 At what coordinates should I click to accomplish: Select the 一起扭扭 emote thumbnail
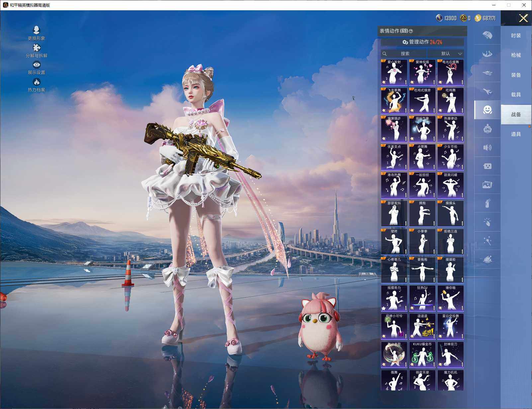(x=422, y=186)
